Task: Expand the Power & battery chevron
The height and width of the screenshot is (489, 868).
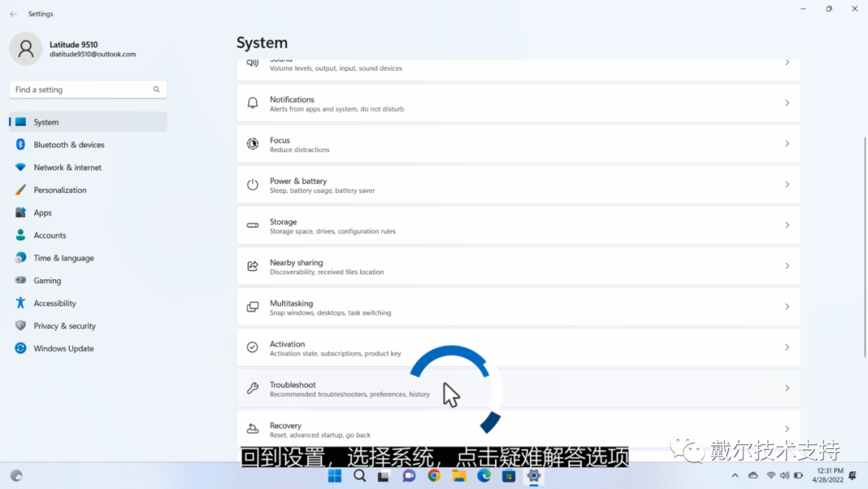Action: tap(787, 184)
